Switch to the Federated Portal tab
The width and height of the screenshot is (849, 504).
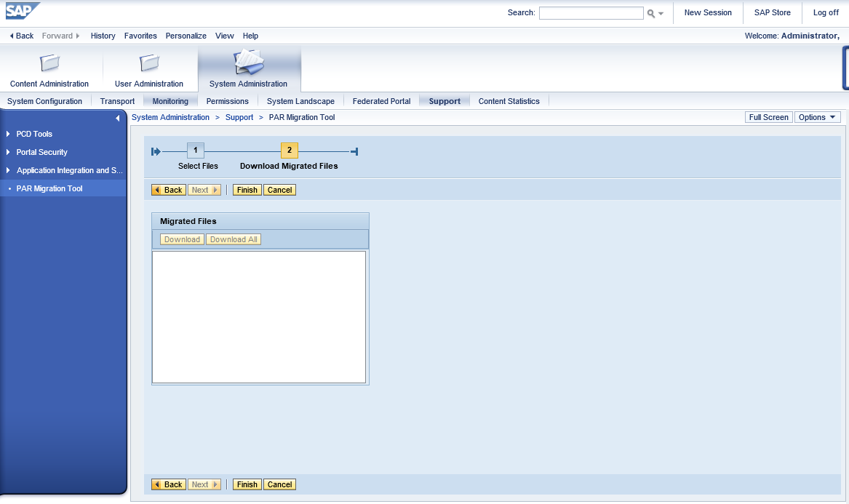click(381, 101)
